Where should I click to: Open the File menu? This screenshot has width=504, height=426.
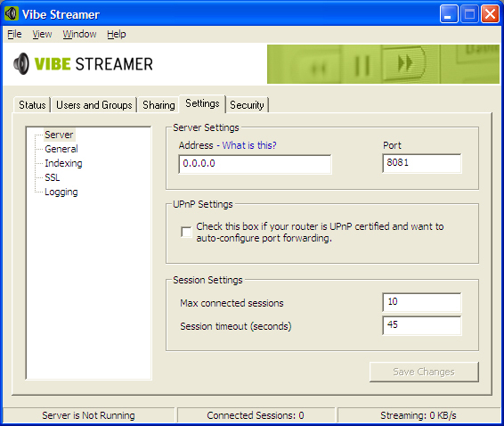[14, 34]
